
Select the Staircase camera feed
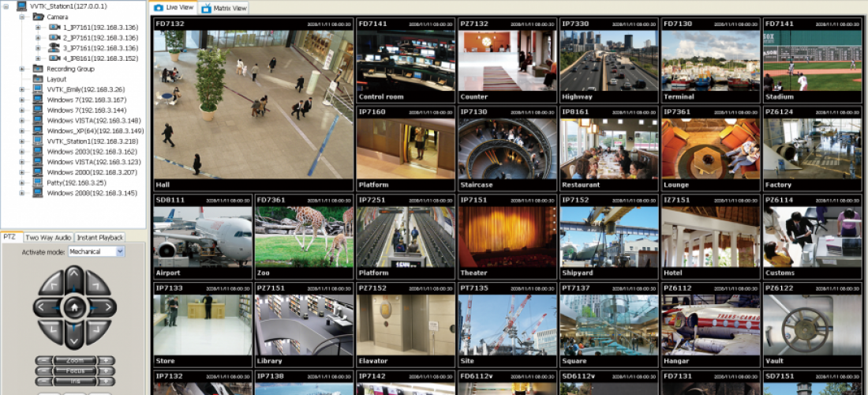click(x=507, y=149)
